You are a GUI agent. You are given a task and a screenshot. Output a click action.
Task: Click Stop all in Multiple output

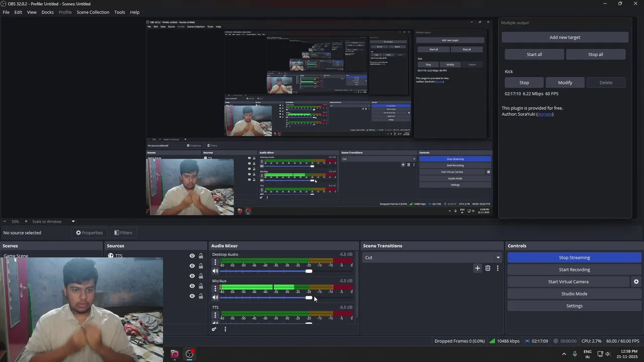point(596,54)
